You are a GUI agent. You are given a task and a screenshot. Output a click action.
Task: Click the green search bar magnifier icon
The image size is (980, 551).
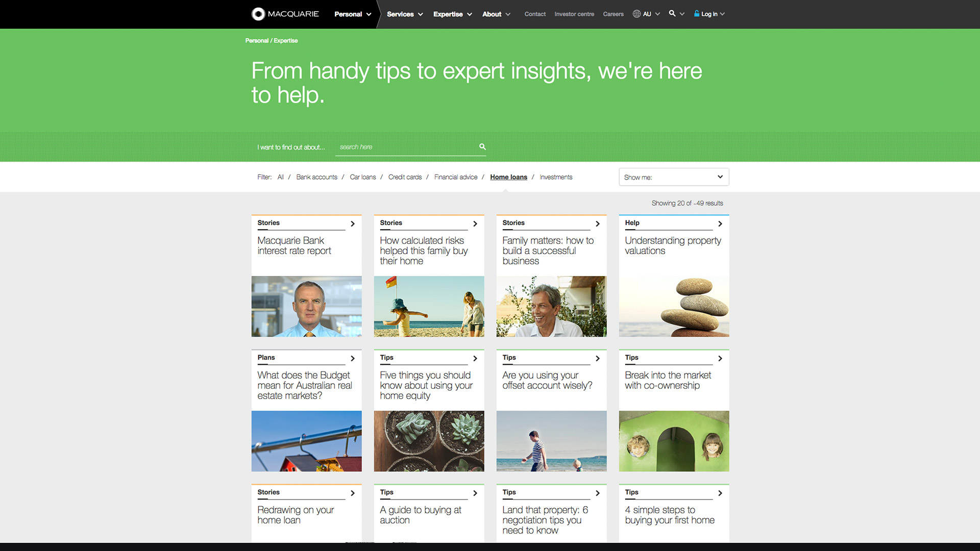[482, 146]
